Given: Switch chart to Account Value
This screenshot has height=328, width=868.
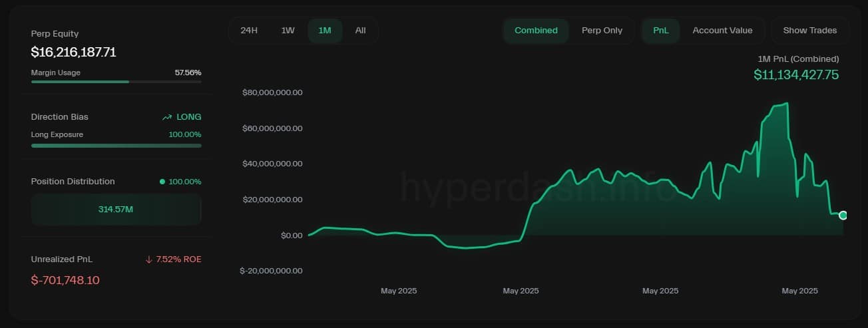Looking at the screenshot, I should click(x=722, y=31).
